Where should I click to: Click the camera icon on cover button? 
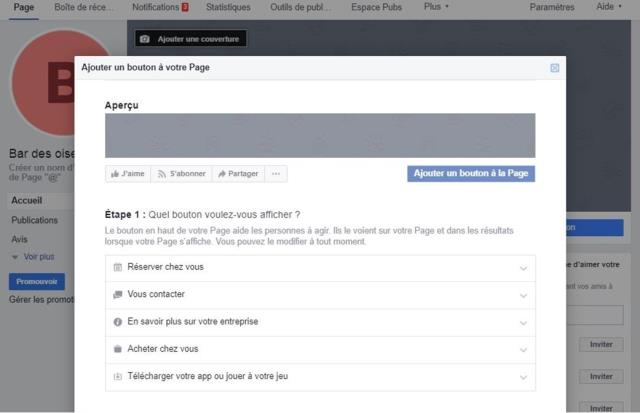pyautogui.click(x=144, y=39)
